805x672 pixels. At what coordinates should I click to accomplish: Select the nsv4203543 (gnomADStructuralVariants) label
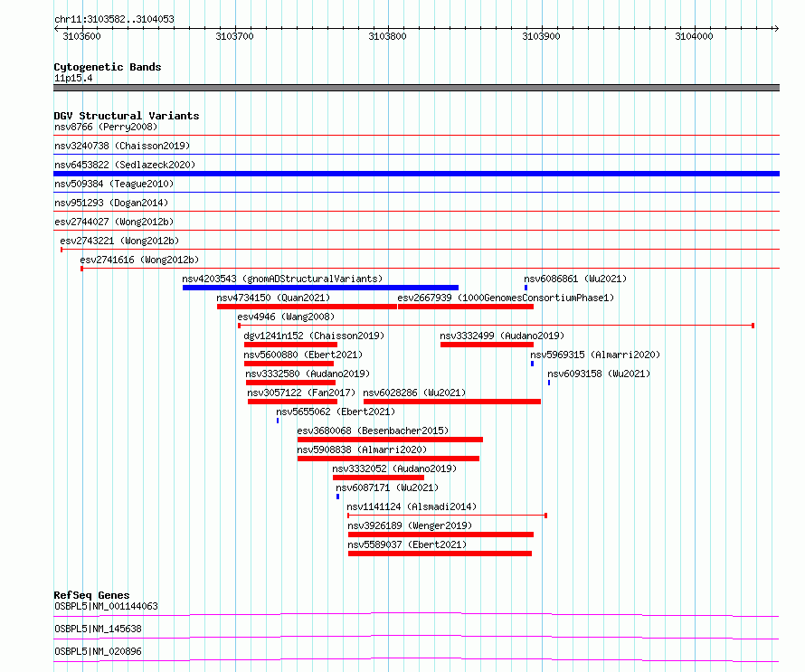[282, 279]
